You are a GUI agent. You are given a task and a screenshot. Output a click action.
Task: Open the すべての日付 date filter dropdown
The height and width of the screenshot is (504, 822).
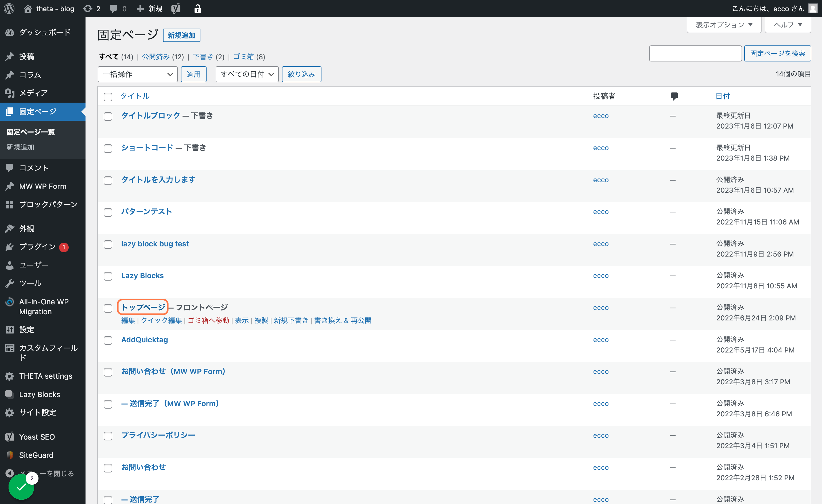247,74
